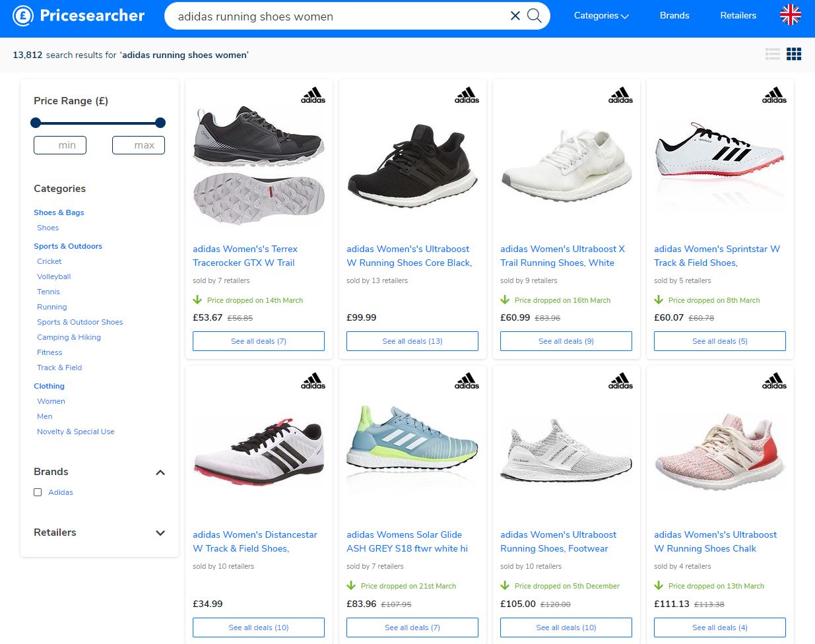Click adidas logo on Ultraboost Chalk card
The width and height of the screenshot is (815, 644).
click(x=774, y=381)
